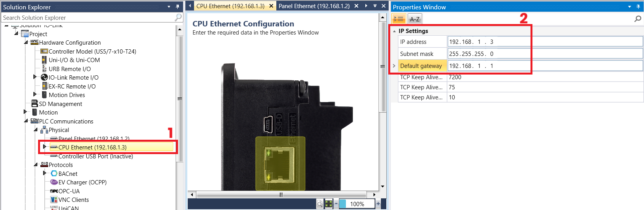Click the Properties Window search magnifier

tap(638, 19)
